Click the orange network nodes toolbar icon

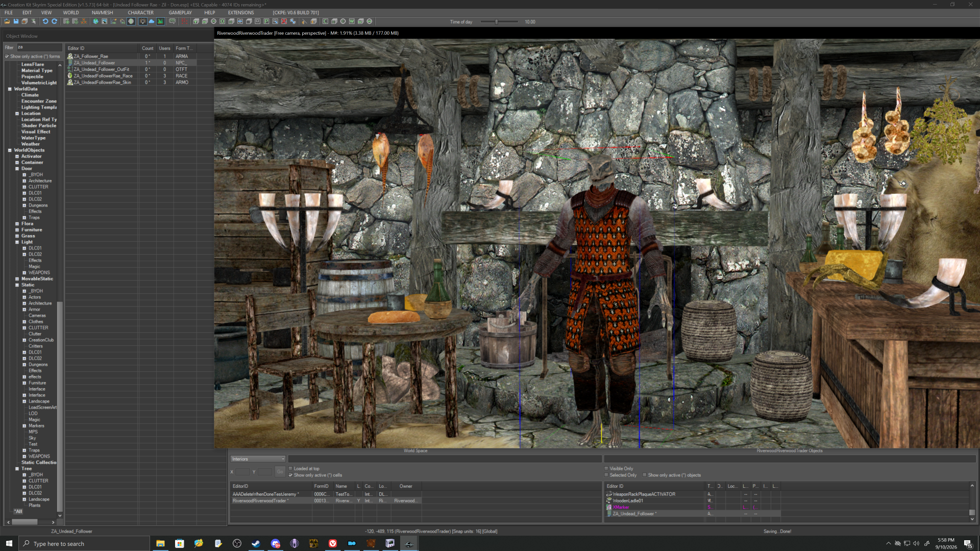point(84,21)
